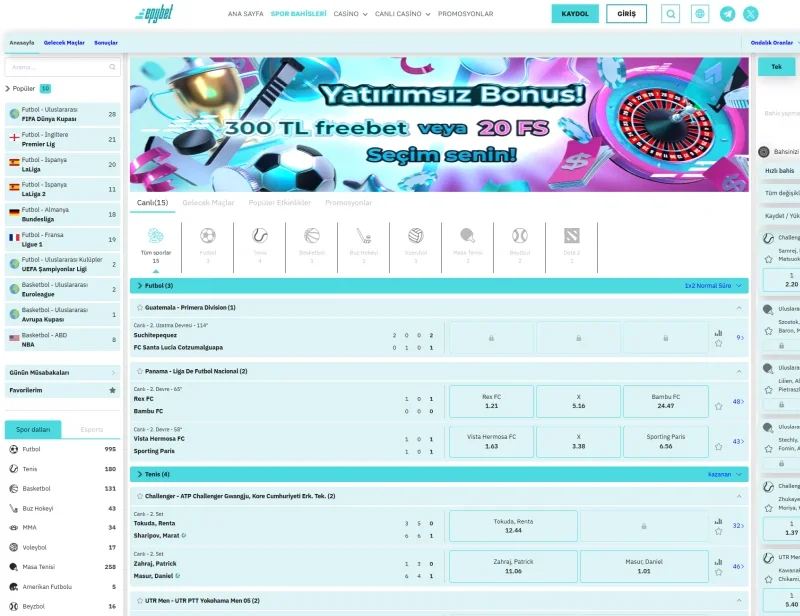Collapse Panama Liga De Futbol group
Screen dimensions: 800x616
(x=739, y=371)
